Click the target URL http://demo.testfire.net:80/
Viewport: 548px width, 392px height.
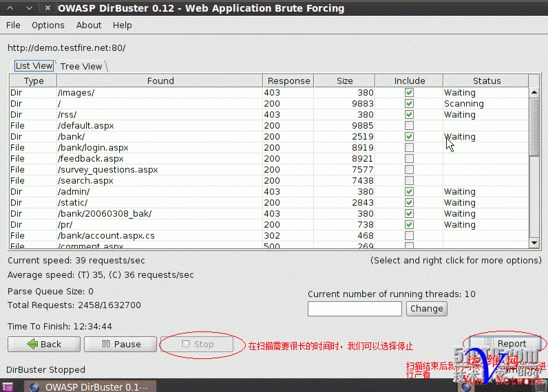pyautogui.click(x=66, y=48)
